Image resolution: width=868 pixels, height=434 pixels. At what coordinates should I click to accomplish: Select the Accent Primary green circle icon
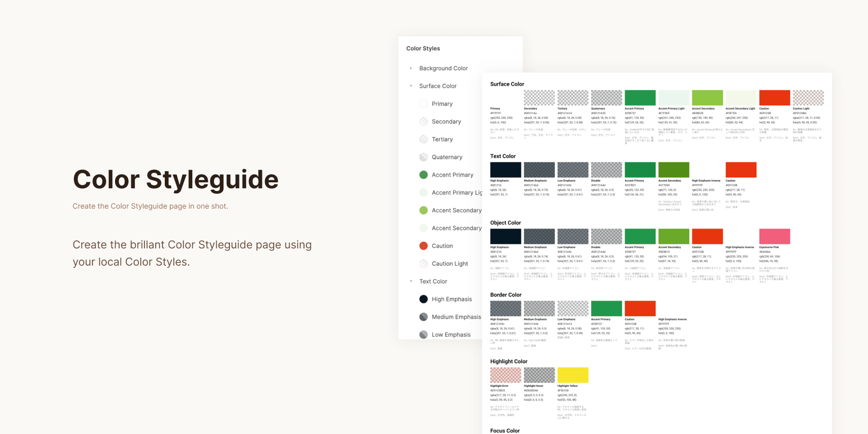(423, 174)
